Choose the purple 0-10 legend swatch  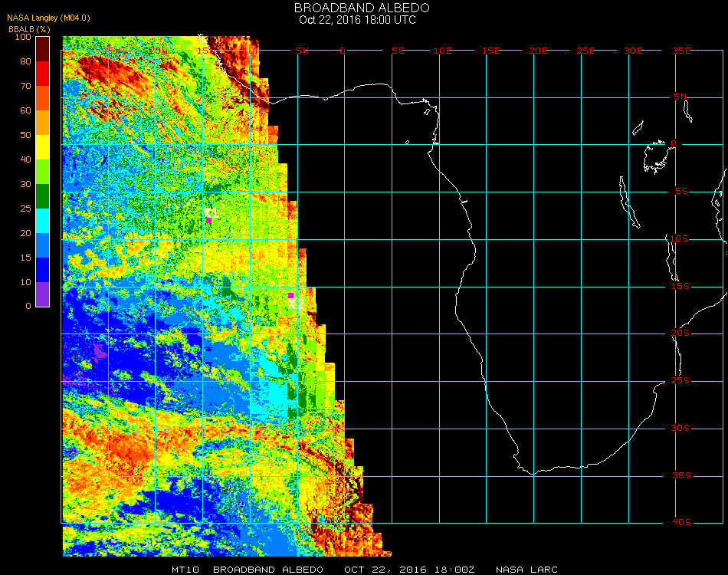click(43, 294)
